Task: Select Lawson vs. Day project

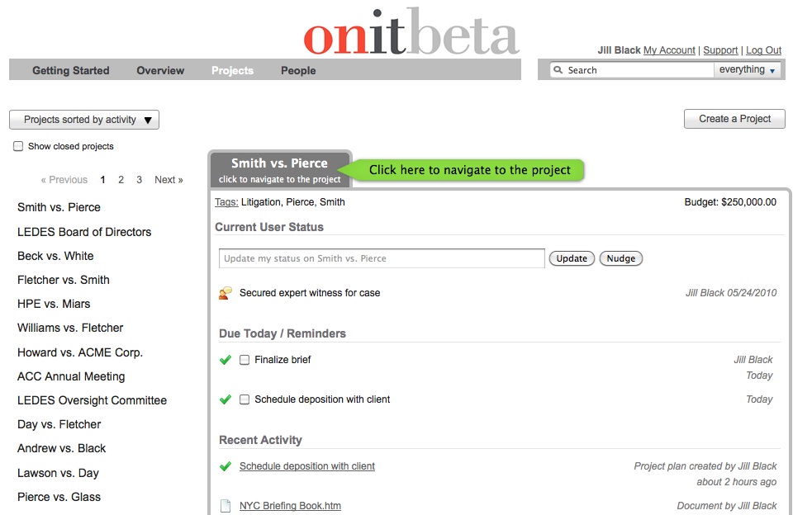Action: (x=58, y=473)
